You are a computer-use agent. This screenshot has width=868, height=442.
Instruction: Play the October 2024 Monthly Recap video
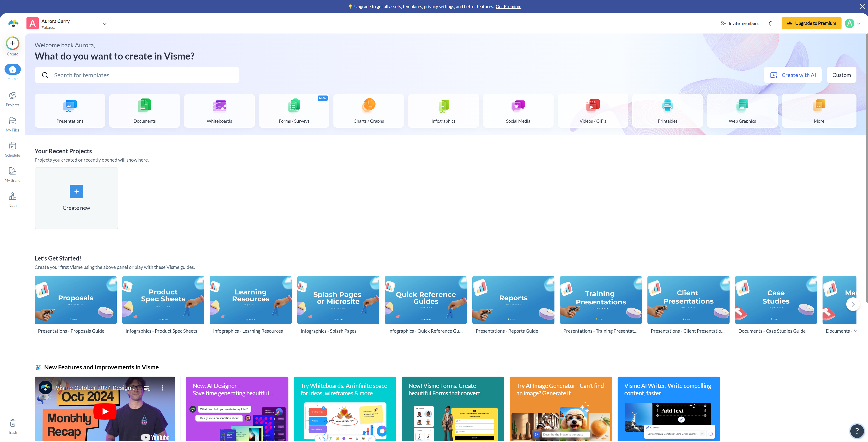tap(105, 411)
